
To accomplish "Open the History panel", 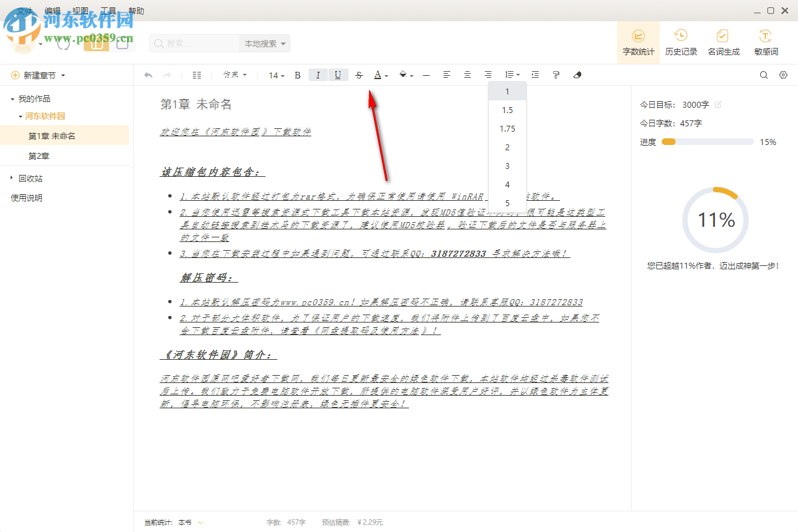I will tap(680, 42).
